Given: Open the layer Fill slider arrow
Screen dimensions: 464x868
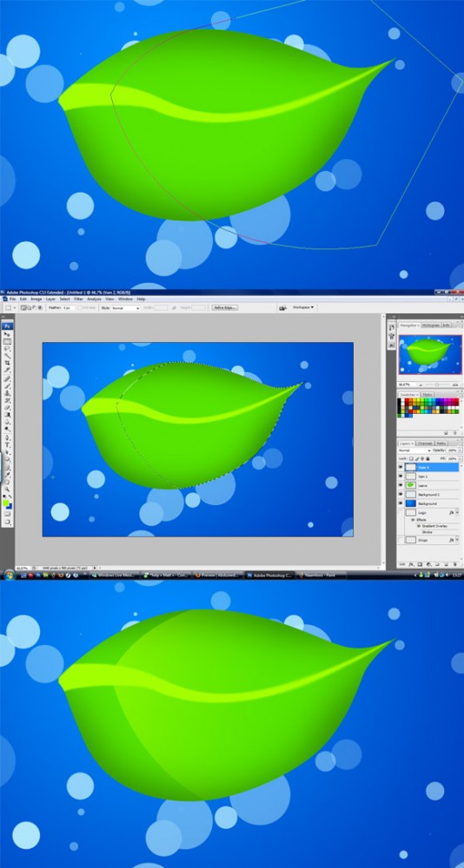Looking at the screenshot, I should [460, 459].
